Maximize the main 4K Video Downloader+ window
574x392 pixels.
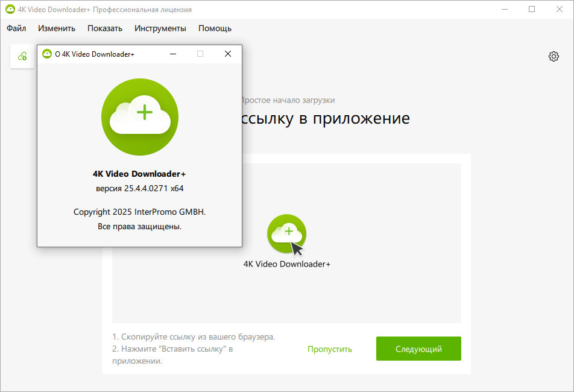tap(531, 9)
